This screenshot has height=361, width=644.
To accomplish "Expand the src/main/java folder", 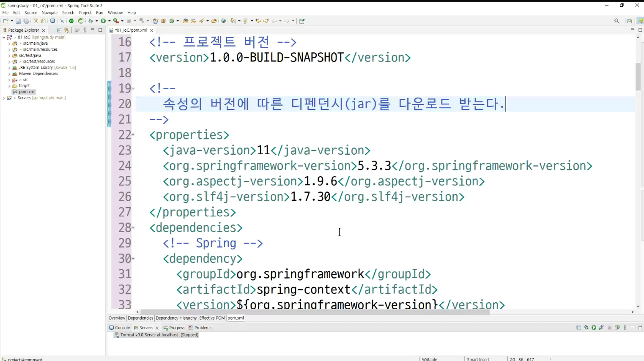I will tap(9, 44).
